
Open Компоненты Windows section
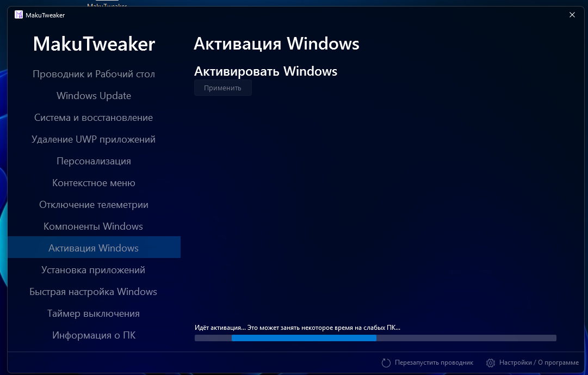tap(94, 226)
